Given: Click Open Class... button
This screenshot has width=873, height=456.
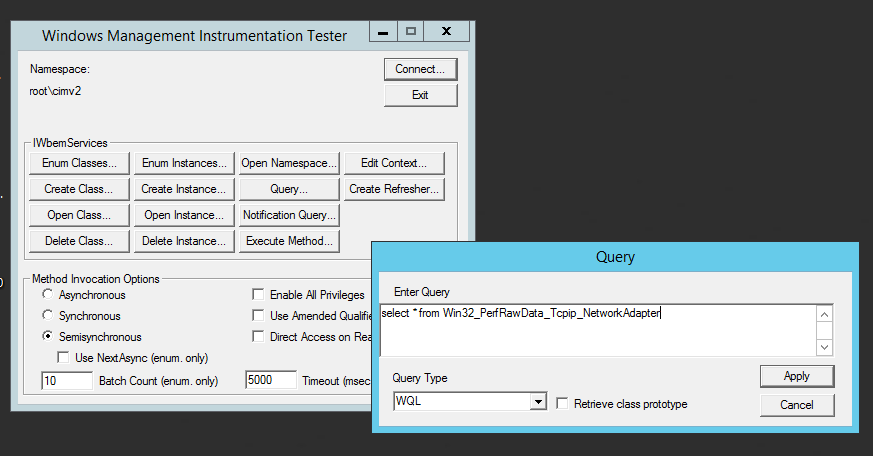Looking at the screenshot, I should pyautogui.click(x=79, y=215).
